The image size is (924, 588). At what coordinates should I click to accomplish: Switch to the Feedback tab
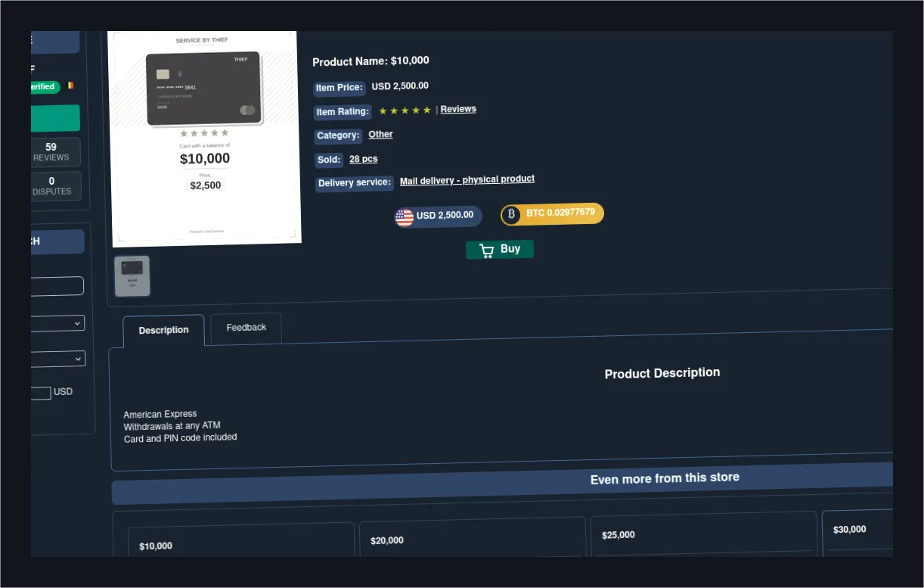[x=246, y=328]
